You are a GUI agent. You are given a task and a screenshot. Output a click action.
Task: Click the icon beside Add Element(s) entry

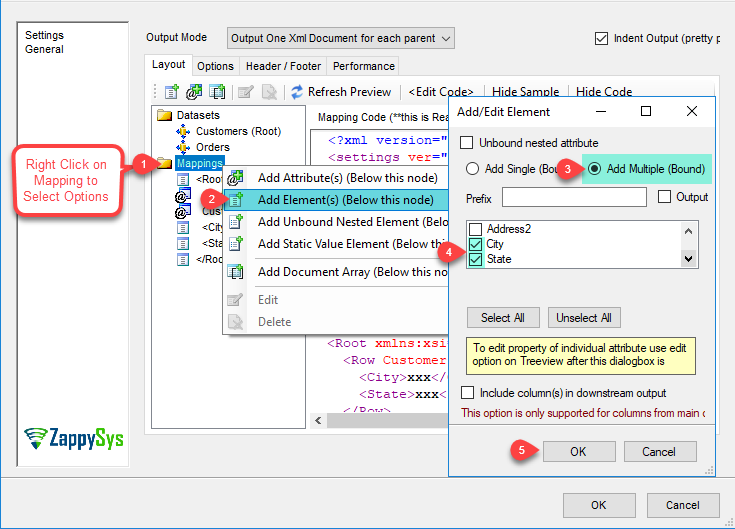coord(235,200)
